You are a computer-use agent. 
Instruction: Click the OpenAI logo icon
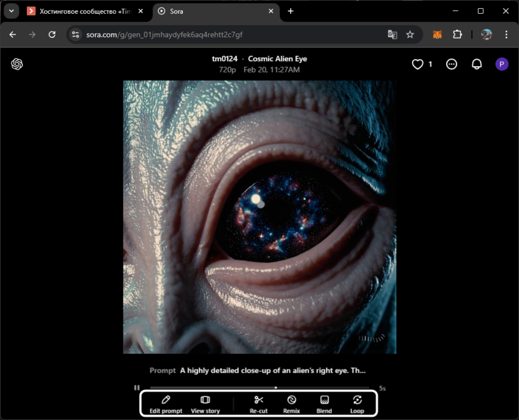17,64
